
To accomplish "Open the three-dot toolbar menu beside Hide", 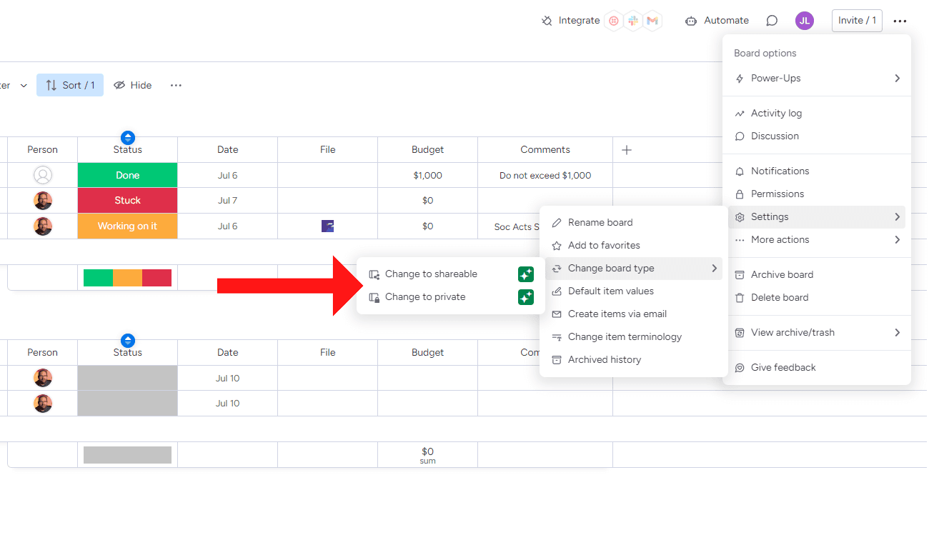I will coord(176,85).
